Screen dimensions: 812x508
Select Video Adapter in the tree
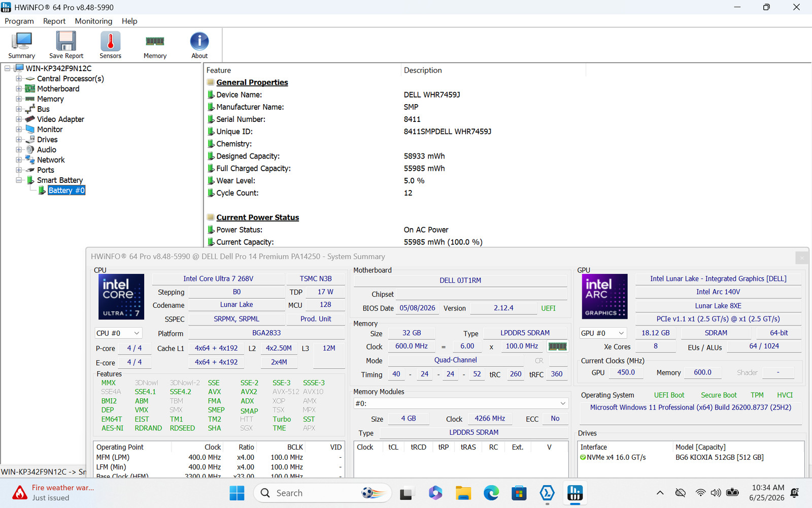[x=60, y=119]
